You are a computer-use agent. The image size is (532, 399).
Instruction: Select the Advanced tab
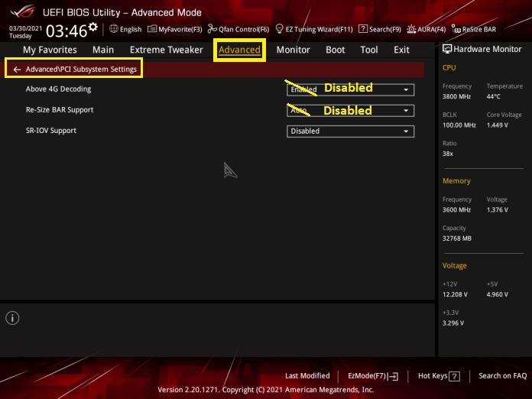click(x=239, y=50)
